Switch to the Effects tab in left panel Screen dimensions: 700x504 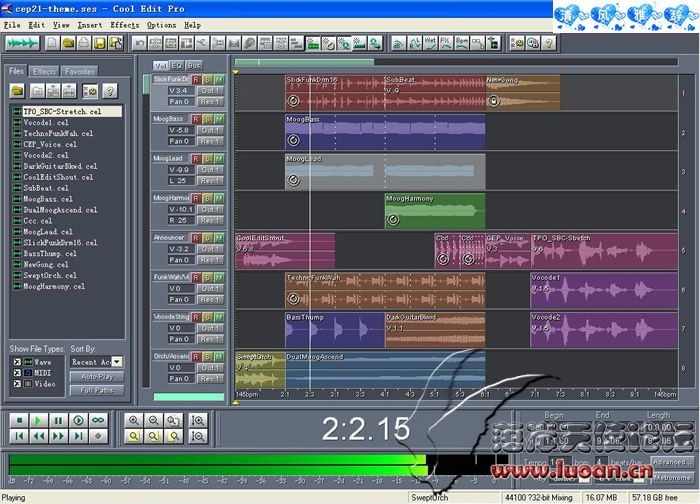pyautogui.click(x=44, y=71)
